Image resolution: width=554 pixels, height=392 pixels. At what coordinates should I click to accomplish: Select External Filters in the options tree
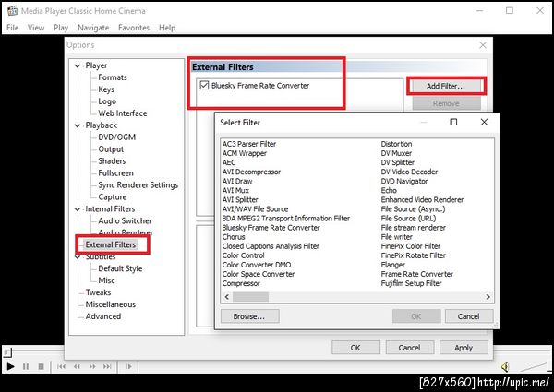[111, 244]
